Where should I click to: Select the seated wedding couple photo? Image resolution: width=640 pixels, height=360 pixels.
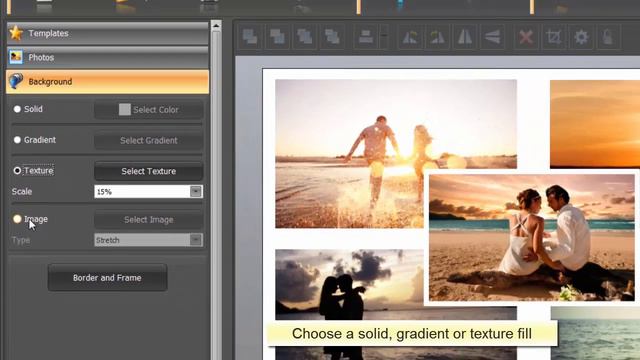[x=531, y=238]
